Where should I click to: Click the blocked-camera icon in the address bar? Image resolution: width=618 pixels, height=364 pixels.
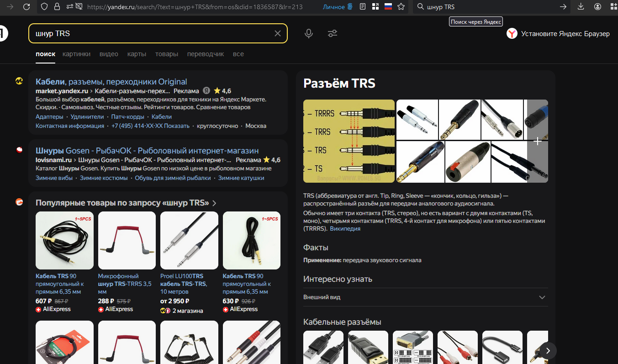(79, 7)
